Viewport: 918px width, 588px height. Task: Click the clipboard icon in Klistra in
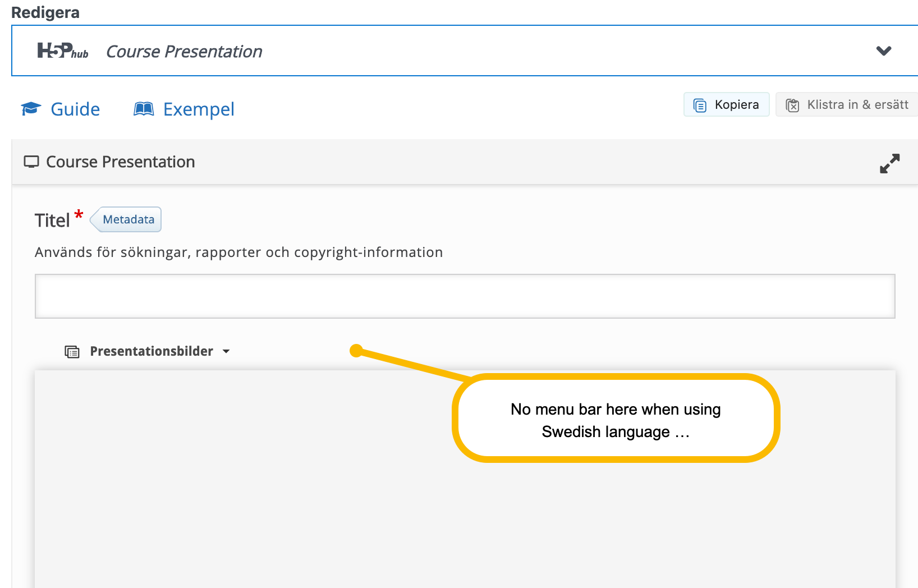tap(792, 105)
